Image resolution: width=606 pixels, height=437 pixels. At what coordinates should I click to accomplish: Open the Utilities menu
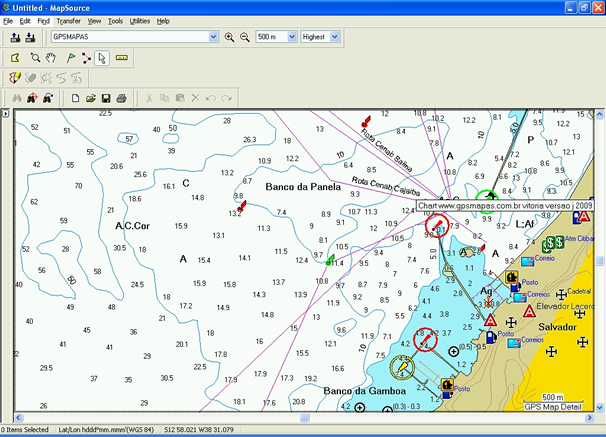(140, 20)
